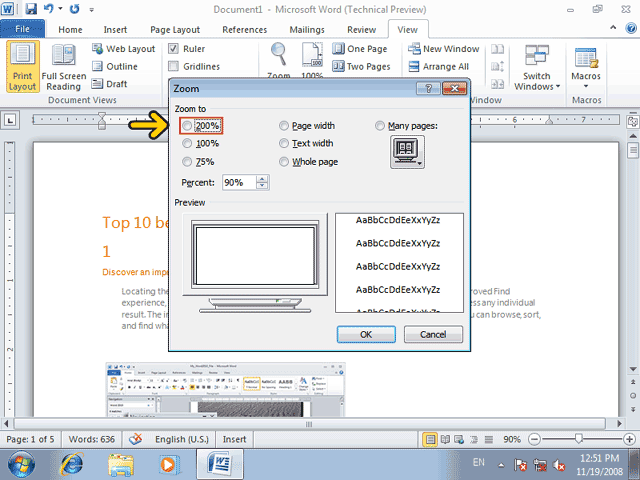Toggle the Ruler checkbox
The width and height of the screenshot is (640, 480).
[x=173, y=49]
